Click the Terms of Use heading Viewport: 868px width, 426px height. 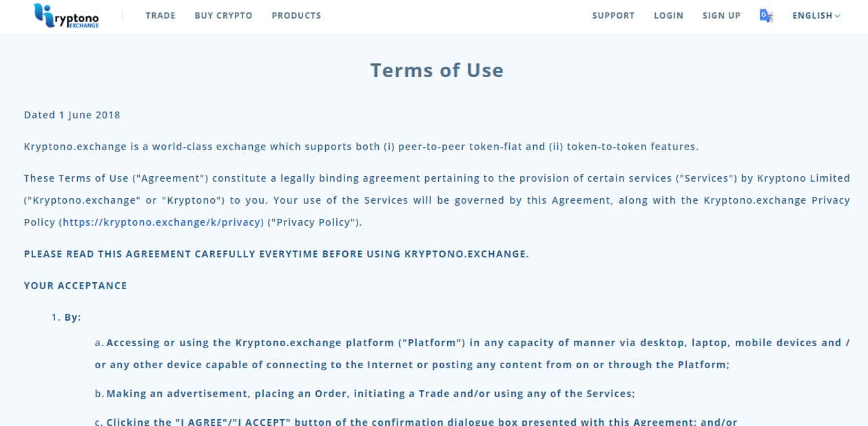(x=437, y=70)
